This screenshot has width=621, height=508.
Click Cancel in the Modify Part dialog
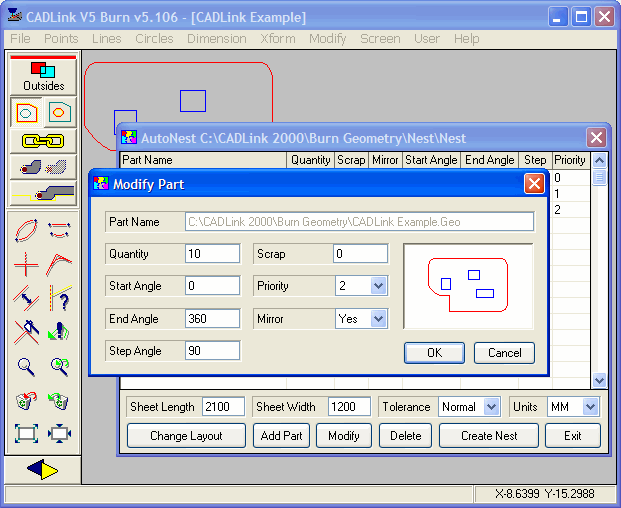pyautogui.click(x=504, y=353)
